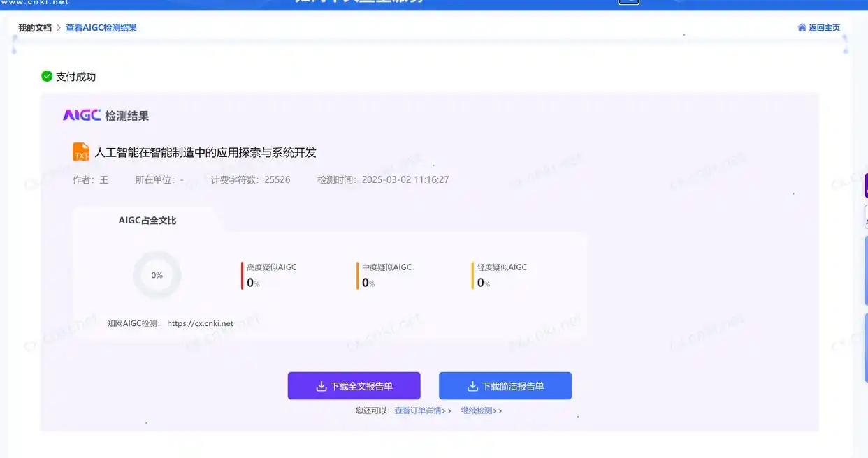868x458 pixels.
Task: Click the https://cx.cnki.net link
Action: pyautogui.click(x=200, y=323)
